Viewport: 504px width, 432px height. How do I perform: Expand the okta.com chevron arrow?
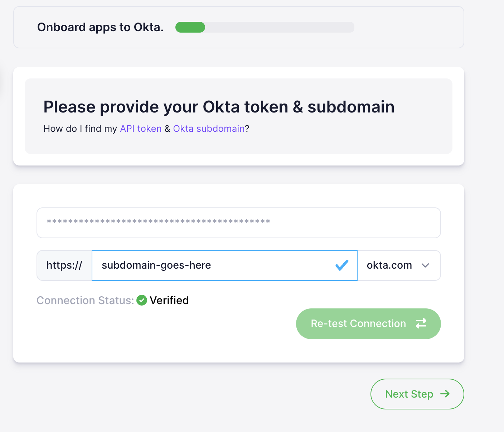pyautogui.click(x=425, y=265)
